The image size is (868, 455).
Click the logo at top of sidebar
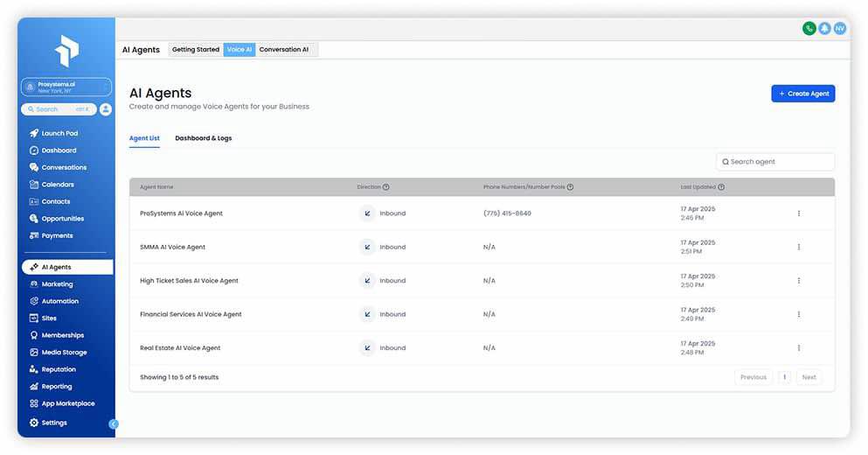[67, 51]
